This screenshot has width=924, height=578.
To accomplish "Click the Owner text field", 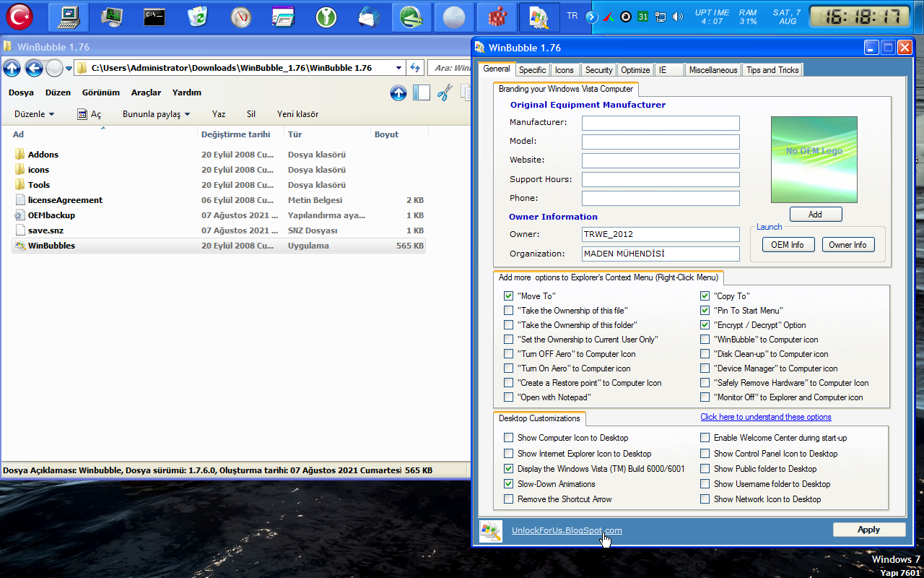I will [x=661, y=235].
